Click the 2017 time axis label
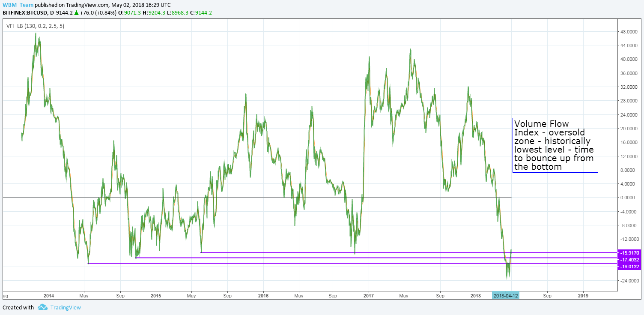 369,296
